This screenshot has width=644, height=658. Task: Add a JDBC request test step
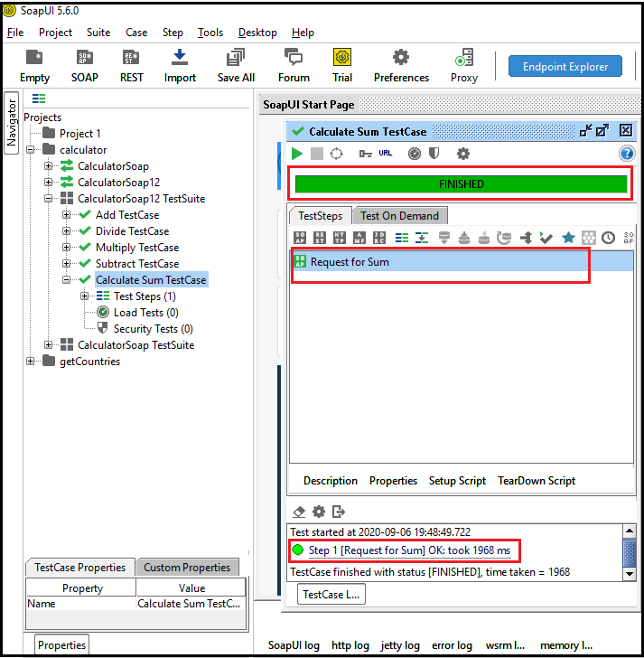(379, 238)
